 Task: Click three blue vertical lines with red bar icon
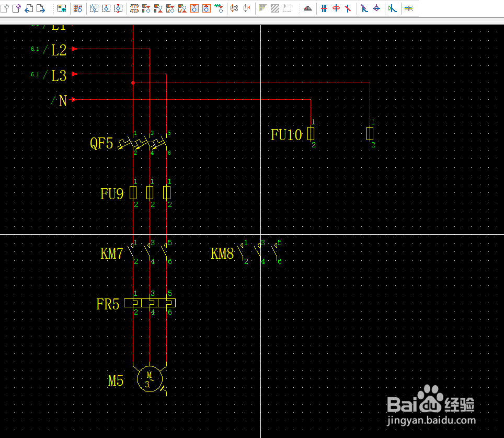pos(324,8)
